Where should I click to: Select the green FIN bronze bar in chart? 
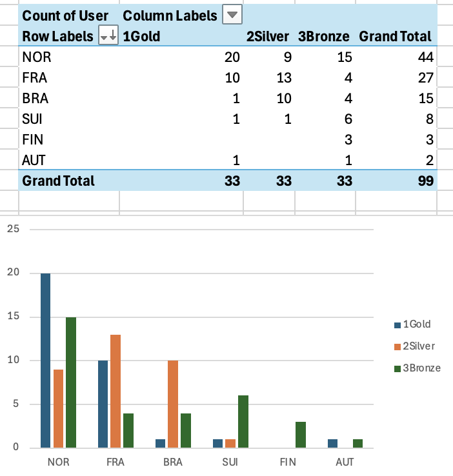(301, 434)
